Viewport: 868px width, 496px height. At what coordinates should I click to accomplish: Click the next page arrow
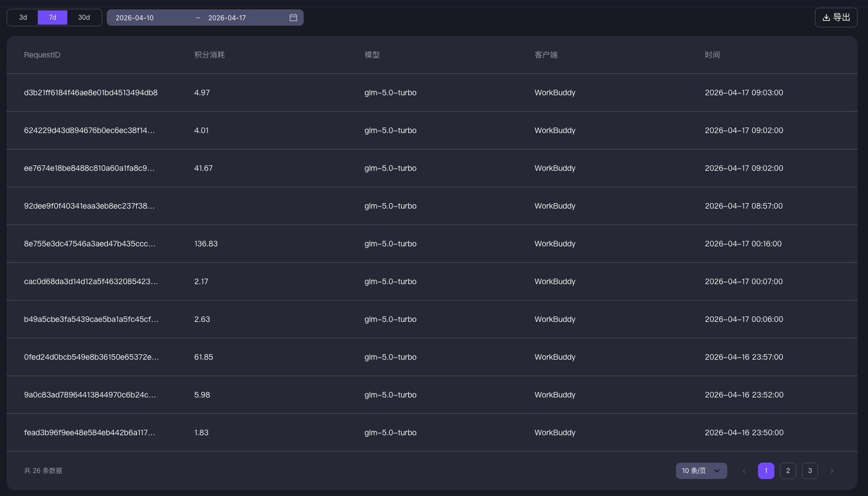[x=832, y=471]
